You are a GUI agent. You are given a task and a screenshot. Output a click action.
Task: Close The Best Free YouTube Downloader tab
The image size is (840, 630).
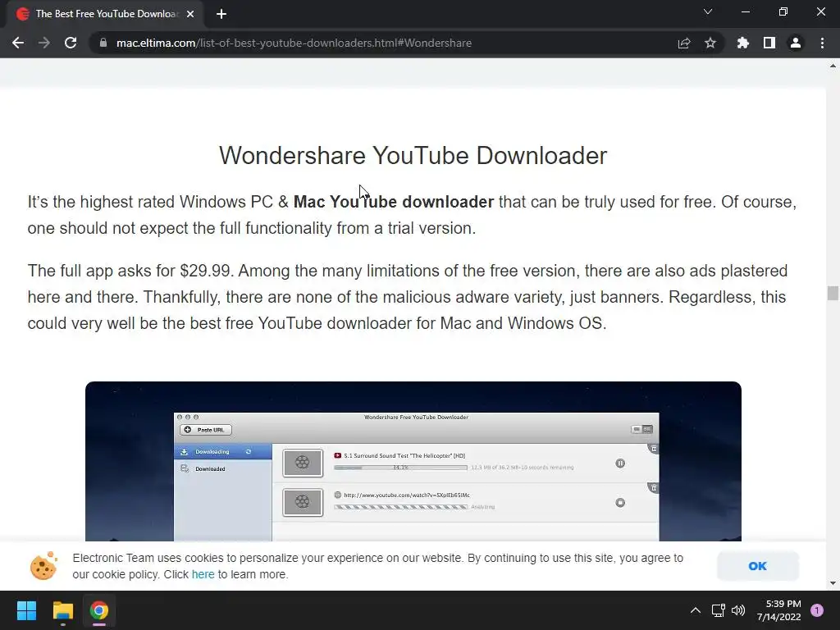point(190,14)
